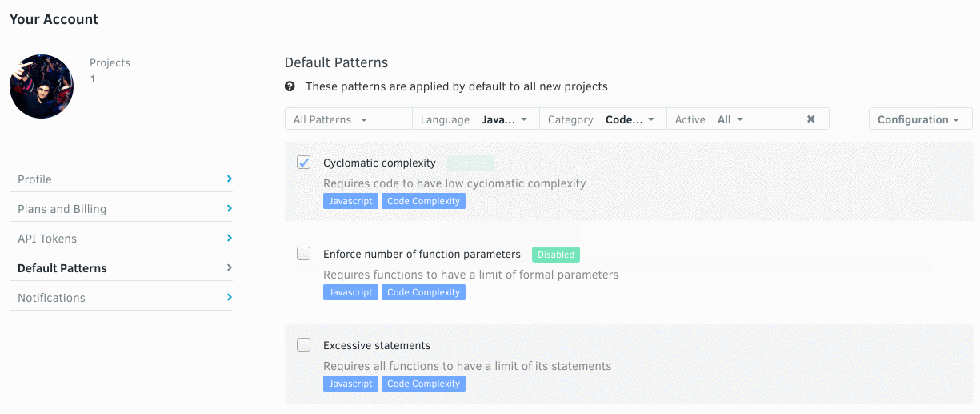Click the arrow next to API Tokens
This screenshot has height=414, width=980.
click(229, 238)
